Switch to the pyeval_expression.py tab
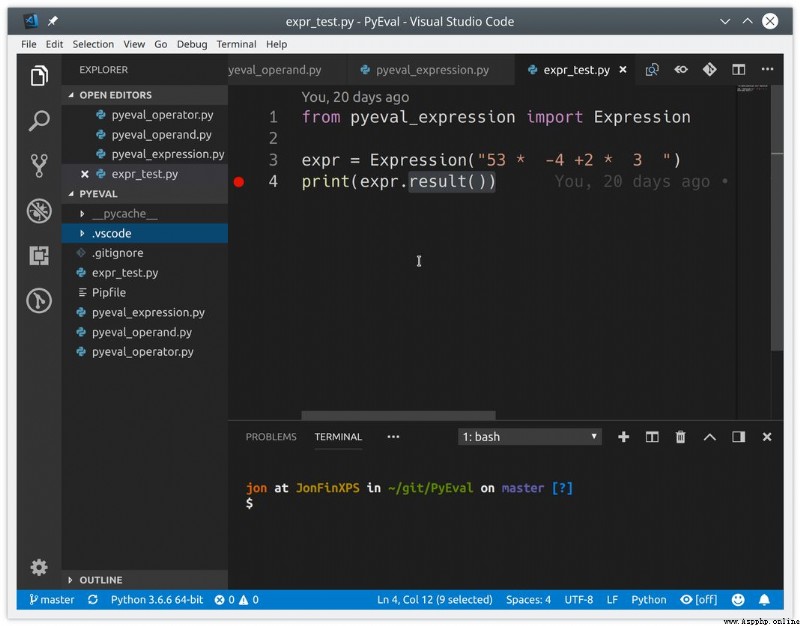Screen dimensions: 800x626 pyautogui.click(x=431, y=70)
